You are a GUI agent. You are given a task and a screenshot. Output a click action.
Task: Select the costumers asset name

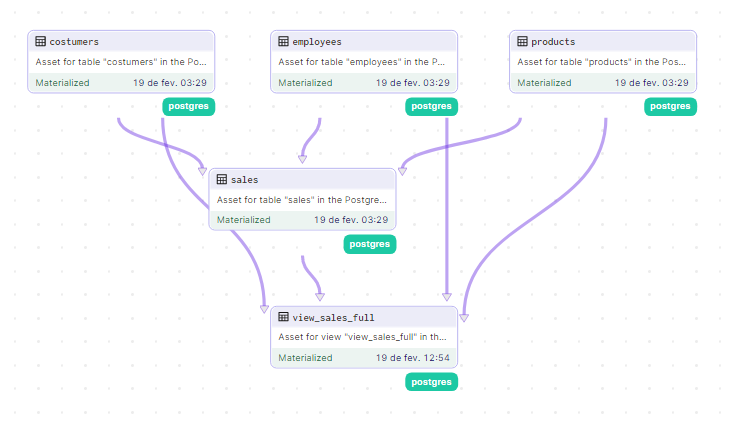click(73, 42)
